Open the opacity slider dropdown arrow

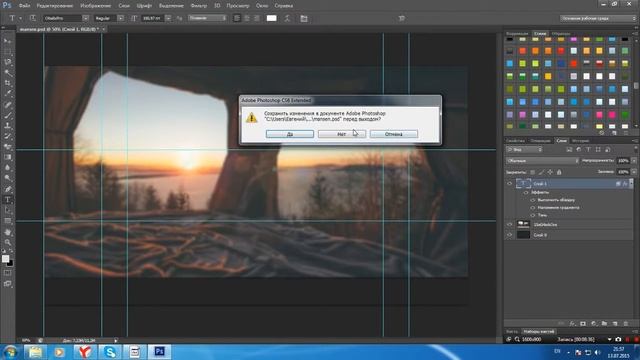click(633, 161)
